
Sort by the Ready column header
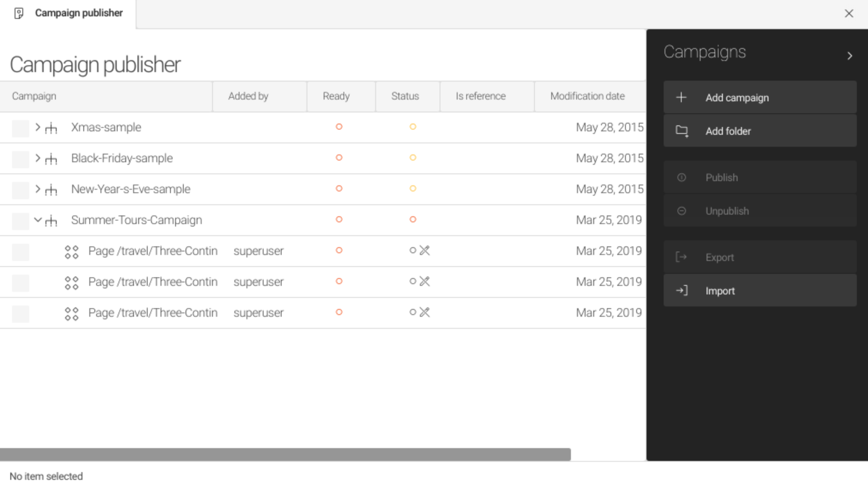(341, 96)
